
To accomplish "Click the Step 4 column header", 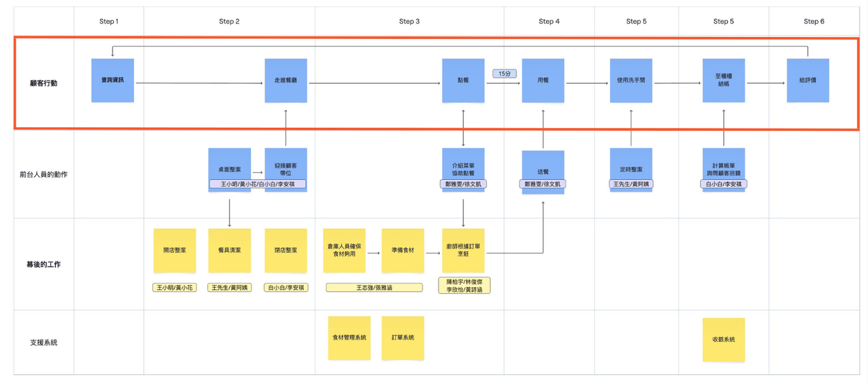I will [x=549, y=22].
